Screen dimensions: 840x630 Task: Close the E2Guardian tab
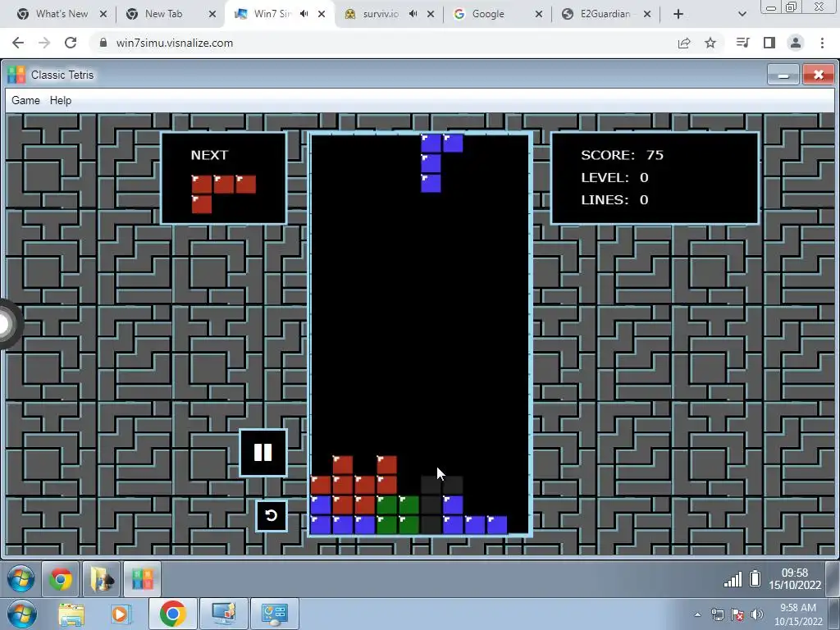pos(647,14)
